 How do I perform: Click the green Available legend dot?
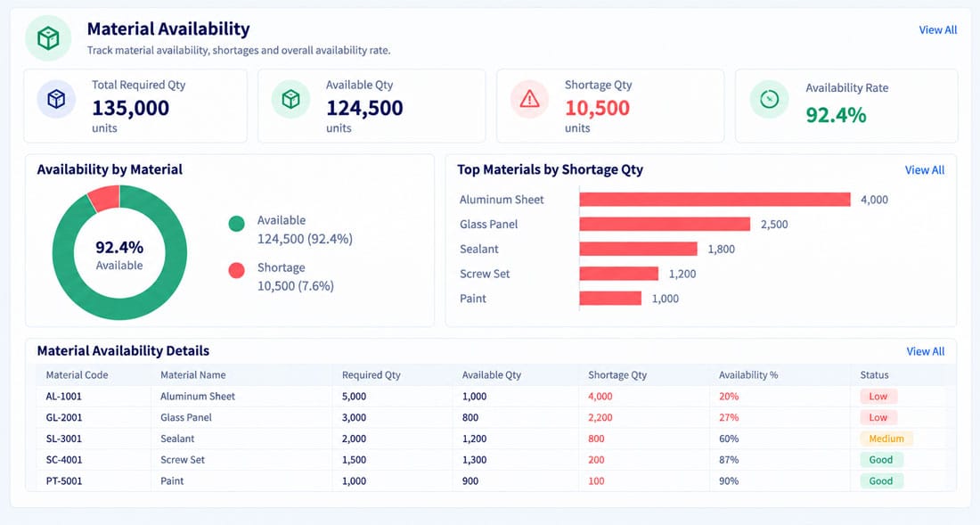(236, 223)
